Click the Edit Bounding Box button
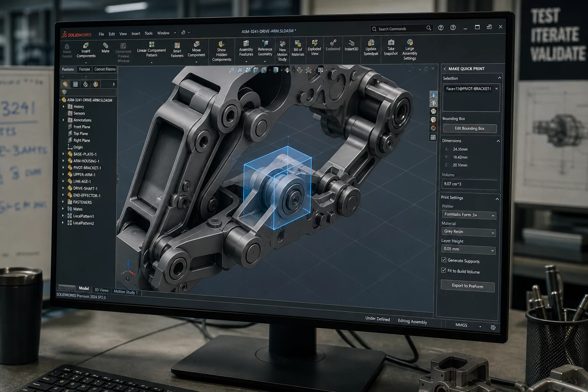The width and height of the screenshot is (588, 392). point(470,129)
